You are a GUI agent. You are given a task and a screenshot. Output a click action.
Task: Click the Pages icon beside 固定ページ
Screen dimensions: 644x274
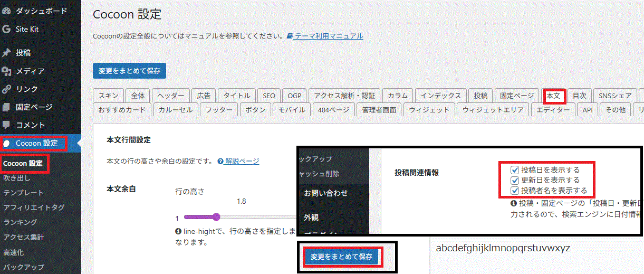click(x=6, y=107)
